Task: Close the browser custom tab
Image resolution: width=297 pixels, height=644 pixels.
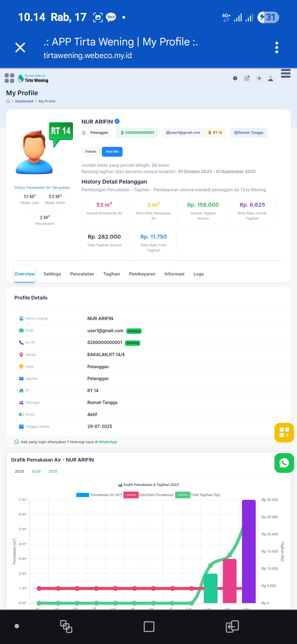Action: coord(20,48)
